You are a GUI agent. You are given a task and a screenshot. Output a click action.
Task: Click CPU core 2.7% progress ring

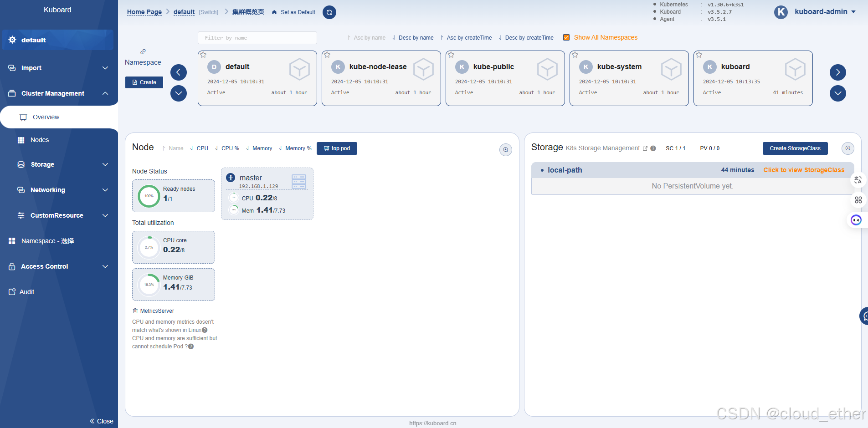pyautogui.click(x=149, y=247)
